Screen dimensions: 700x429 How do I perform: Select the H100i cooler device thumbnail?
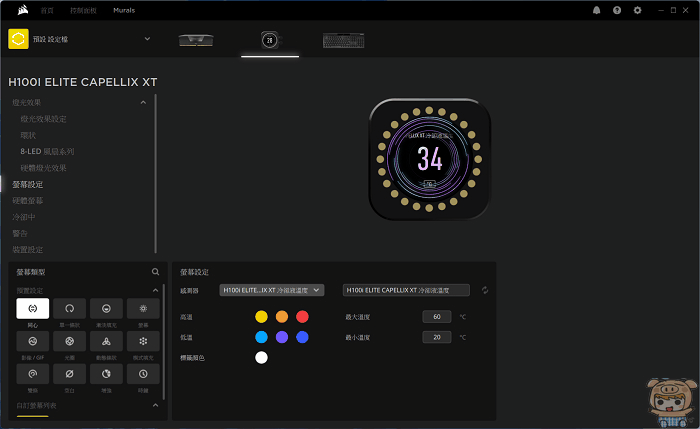(270, 40)
